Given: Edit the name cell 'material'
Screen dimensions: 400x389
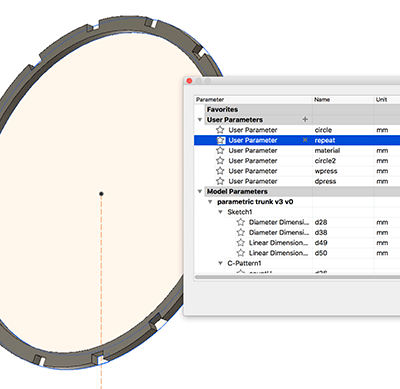Looking at the screenshot, I should (x=327, y=151).
